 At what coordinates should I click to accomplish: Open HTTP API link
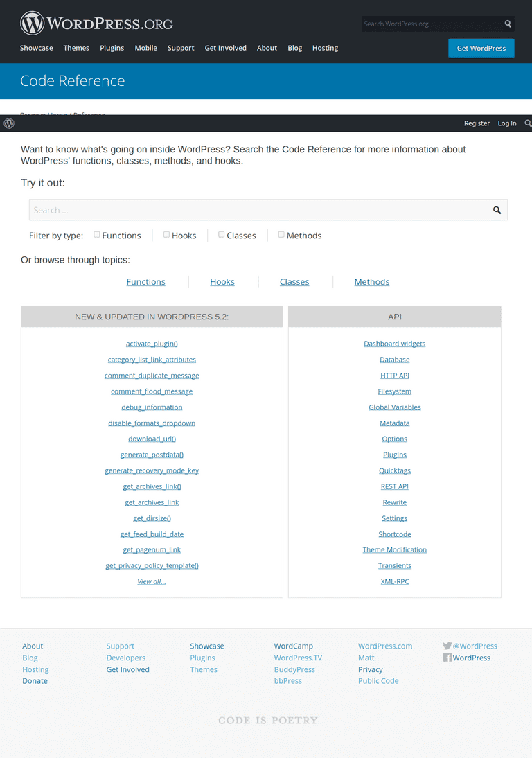pyautogui.click(x=395, y=376)
